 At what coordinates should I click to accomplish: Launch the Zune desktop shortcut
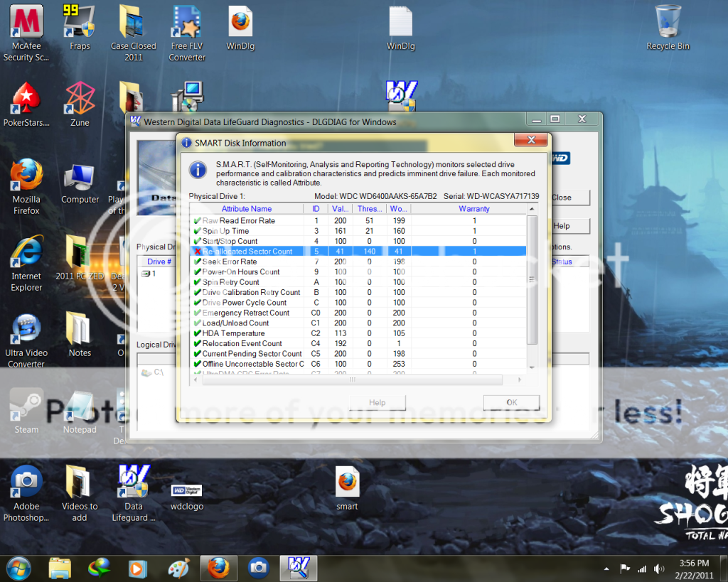tap(80, 104)
